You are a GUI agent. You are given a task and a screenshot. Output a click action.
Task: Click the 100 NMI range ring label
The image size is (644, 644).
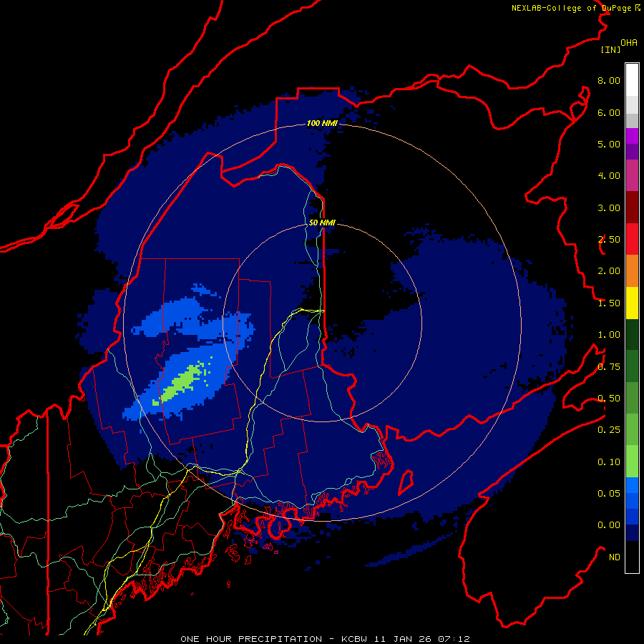(x=322, y=123)
